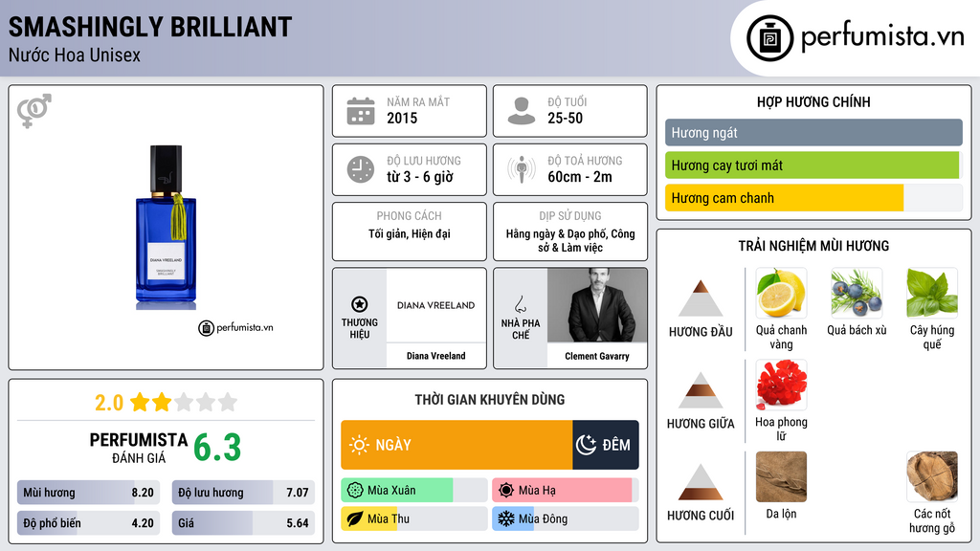Click the Dịp sử dụng occasions text
The image size is (980, 551).
point(570,240)
